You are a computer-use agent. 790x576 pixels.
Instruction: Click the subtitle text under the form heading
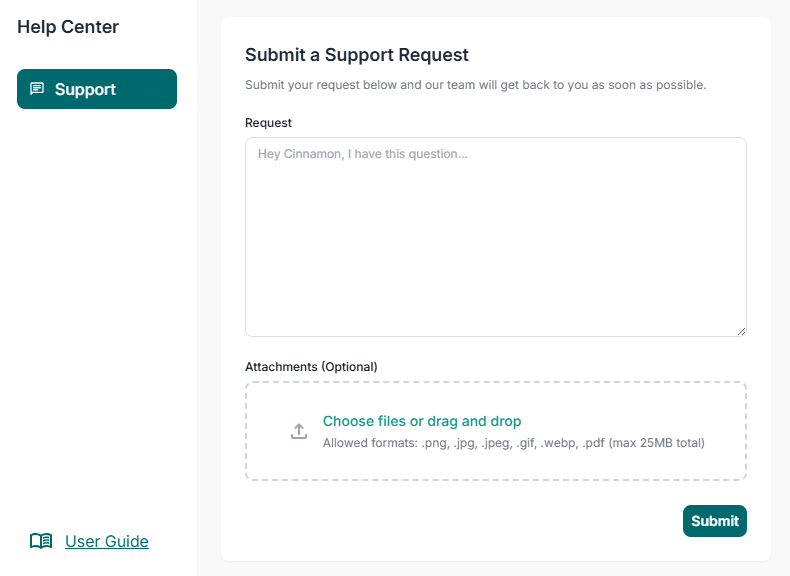[x=475, y=85]
